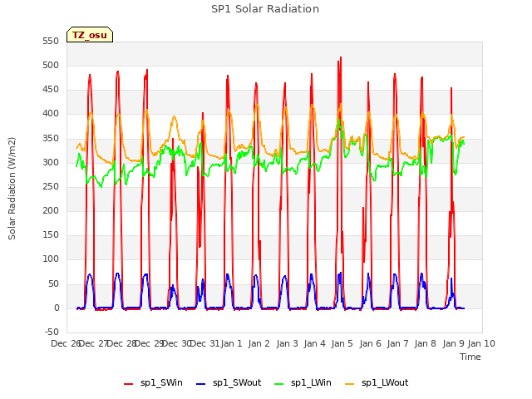This screenshot has width=532, height=399.
Task: Click the 250 y-axis tick label
Action: click(x=51, y=186)
